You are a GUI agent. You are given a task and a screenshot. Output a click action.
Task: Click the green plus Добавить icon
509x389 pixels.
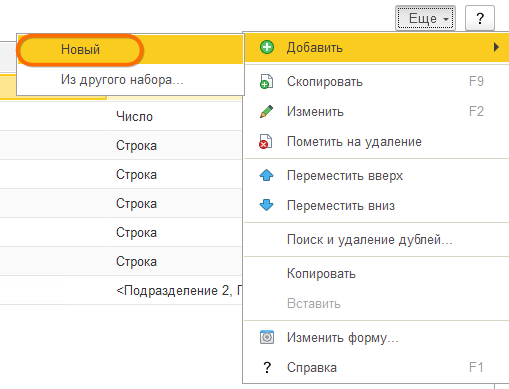(x=267, y=47)
